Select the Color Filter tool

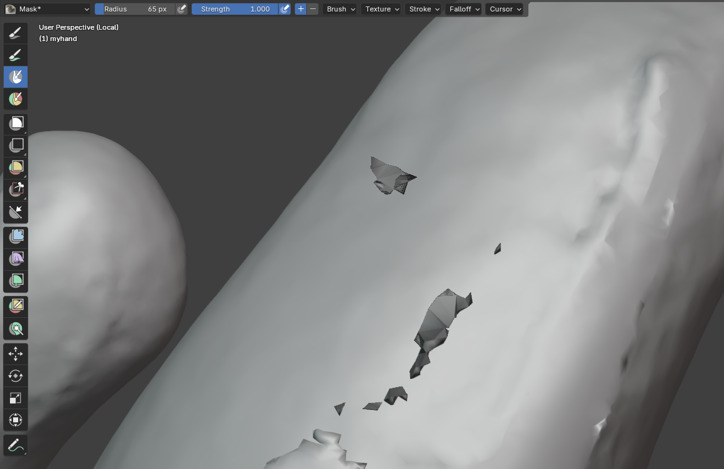pos(16,281)
